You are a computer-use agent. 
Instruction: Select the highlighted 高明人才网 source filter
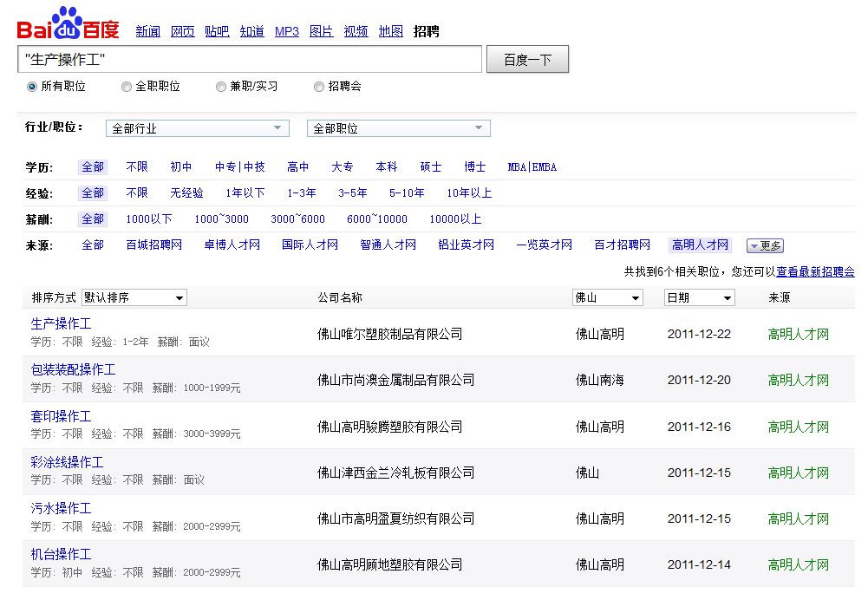pyautogui.click(x=701, y=245)
